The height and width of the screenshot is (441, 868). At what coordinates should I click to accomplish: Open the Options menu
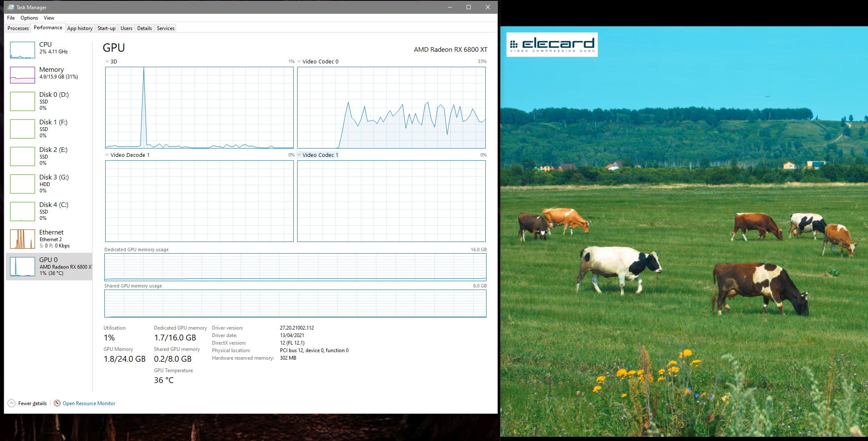click(29, 18)
